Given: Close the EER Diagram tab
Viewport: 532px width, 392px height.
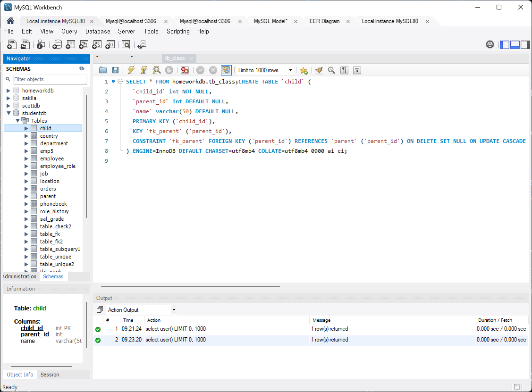Looking at the screenshot, I should tap(348, 21).
